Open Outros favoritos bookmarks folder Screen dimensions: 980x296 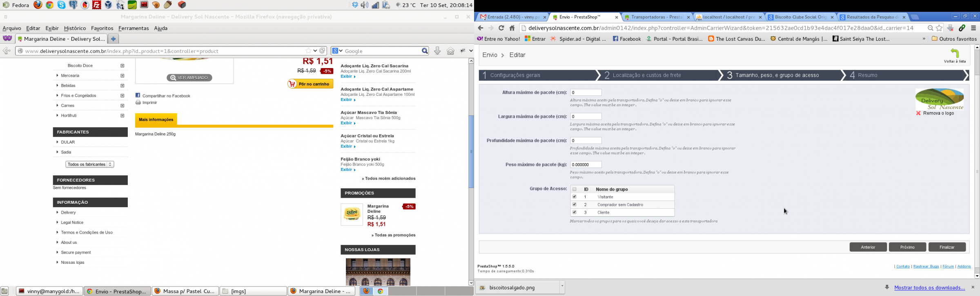pyautogui.click(x=954, y=39)
